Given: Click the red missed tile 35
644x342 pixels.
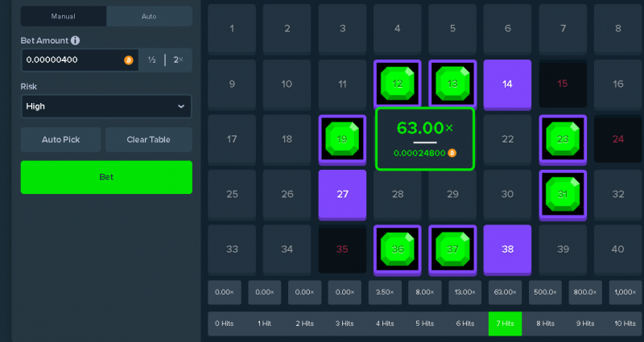Looking at the screenshot, I should pos(342,249).
